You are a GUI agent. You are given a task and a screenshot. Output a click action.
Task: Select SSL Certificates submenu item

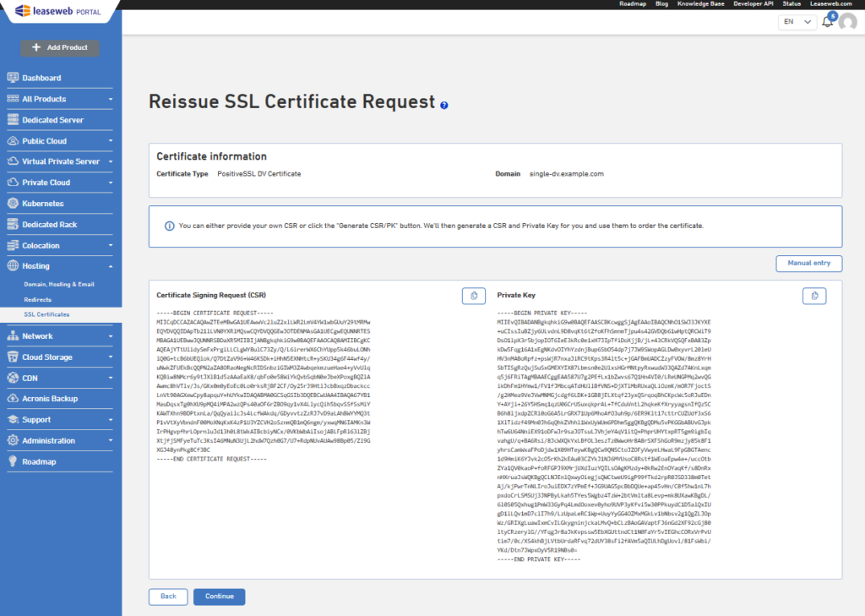tap(47, 314)
